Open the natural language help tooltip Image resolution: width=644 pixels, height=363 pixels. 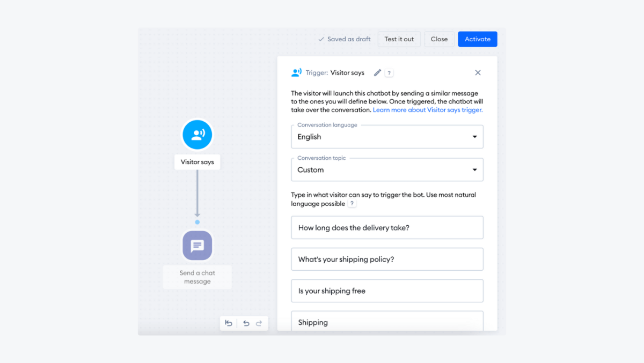point(352,203)
